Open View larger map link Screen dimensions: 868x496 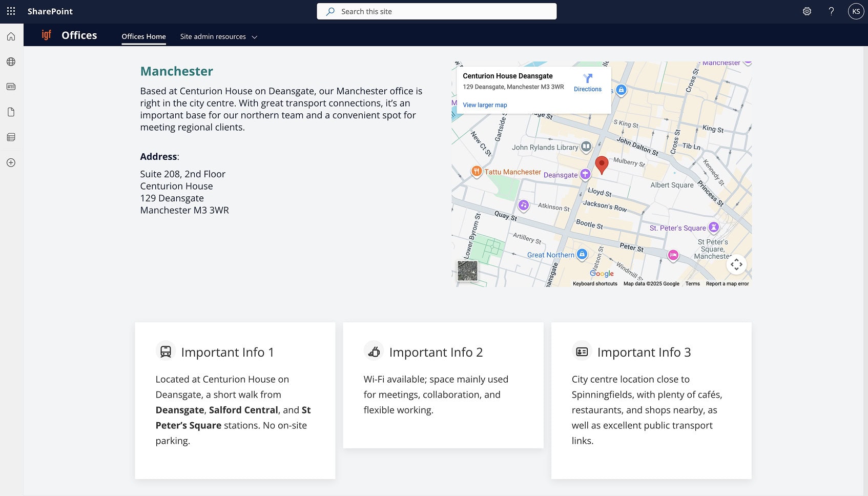pyautogui.click(x=485, y=105)
